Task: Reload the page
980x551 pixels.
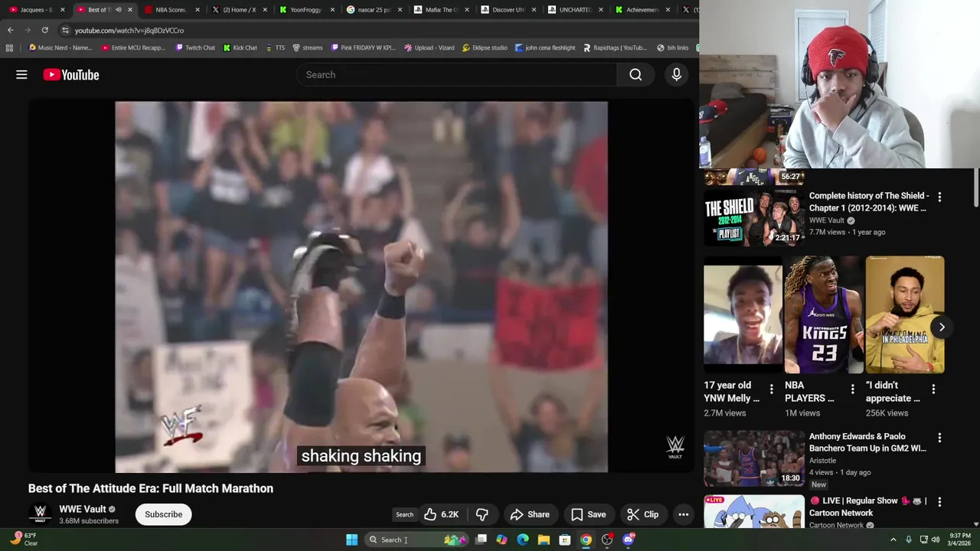Action: [x=44, y=30]
